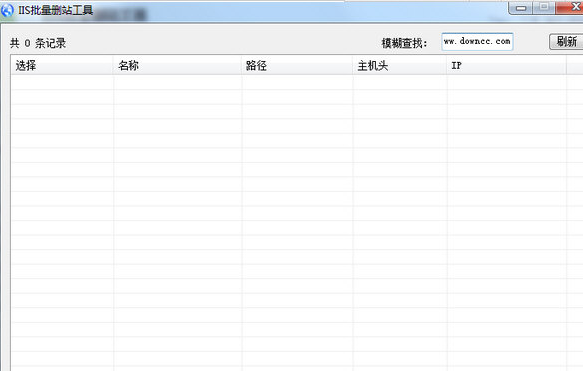Sort by the 路径 column header
This screenshot has height=371, width=583.
click(297, 65)
